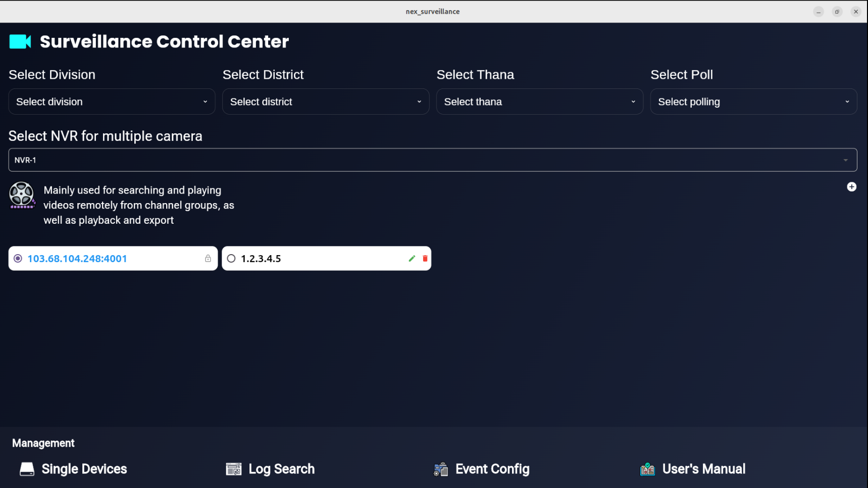Click the Event Config icon

point(441,469)
